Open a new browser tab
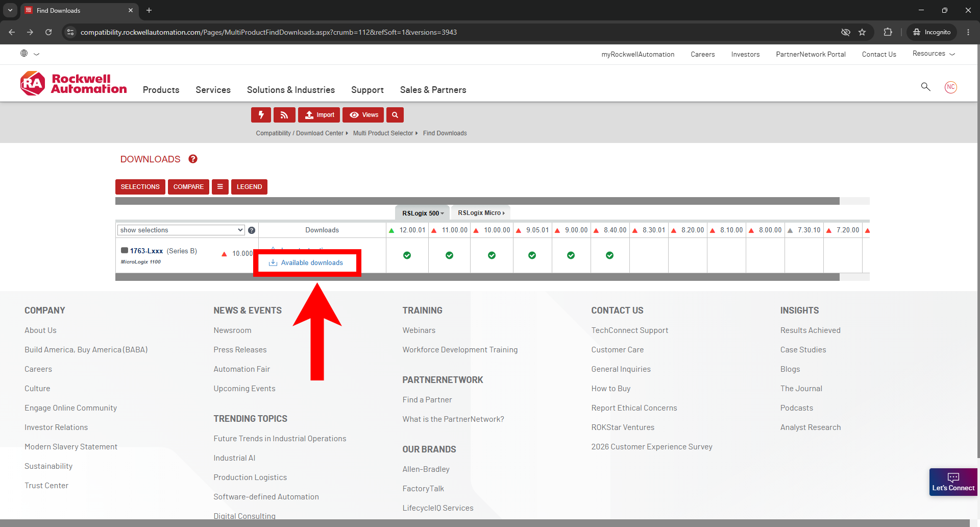 click(149, 10)
